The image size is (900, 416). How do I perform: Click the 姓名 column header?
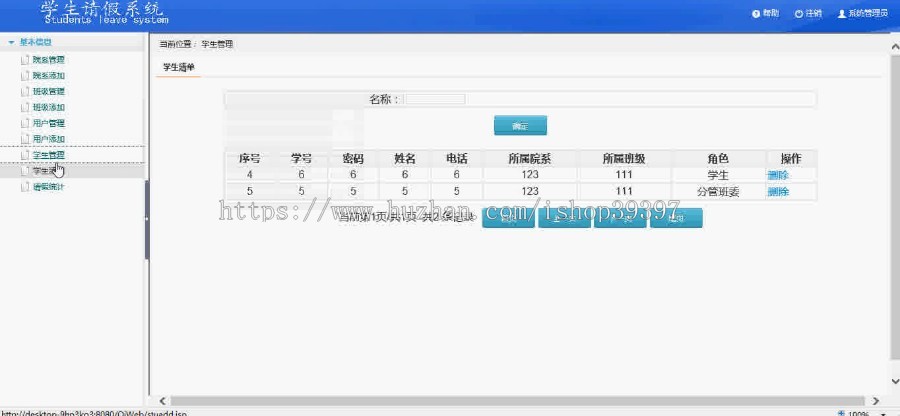(405, 159)
